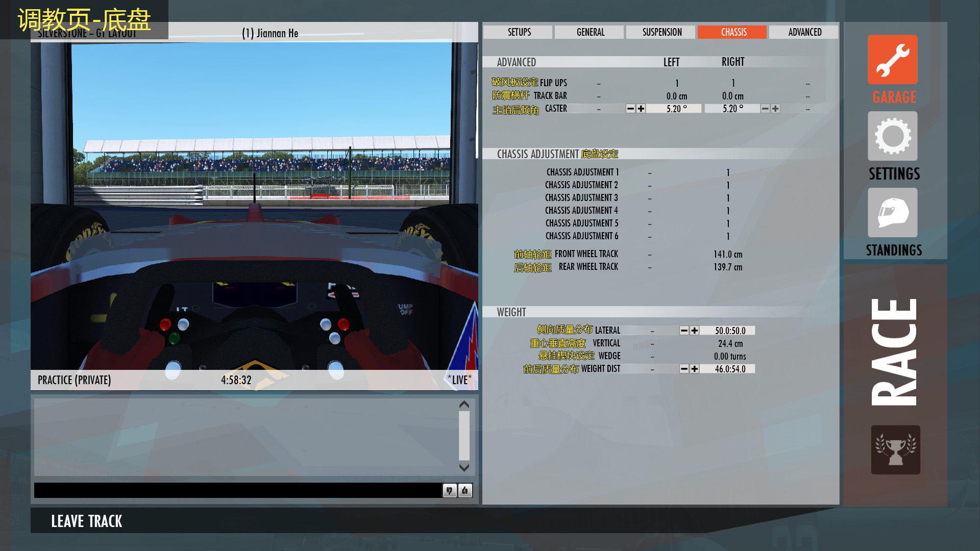Click Front Wheel Track value 141.0 cm
The height and width of the screenshot is (551, 980).
728,254
